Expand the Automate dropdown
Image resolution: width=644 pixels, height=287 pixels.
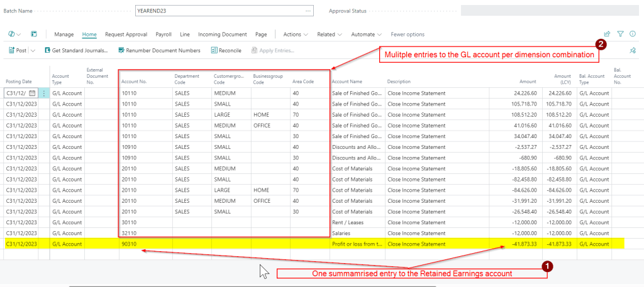(x=366, y=34)
